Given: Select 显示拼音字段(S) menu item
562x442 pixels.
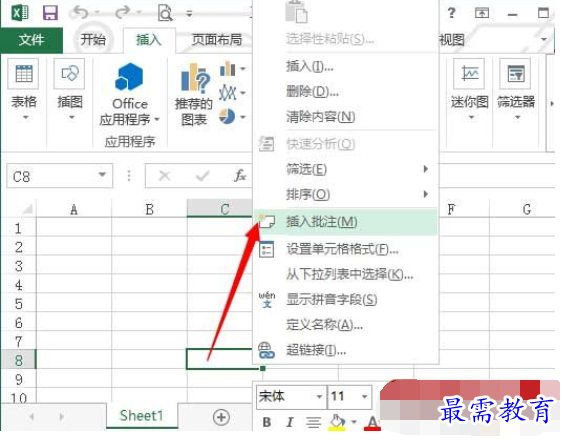Looking at the screenshot, I should [346, 300].
